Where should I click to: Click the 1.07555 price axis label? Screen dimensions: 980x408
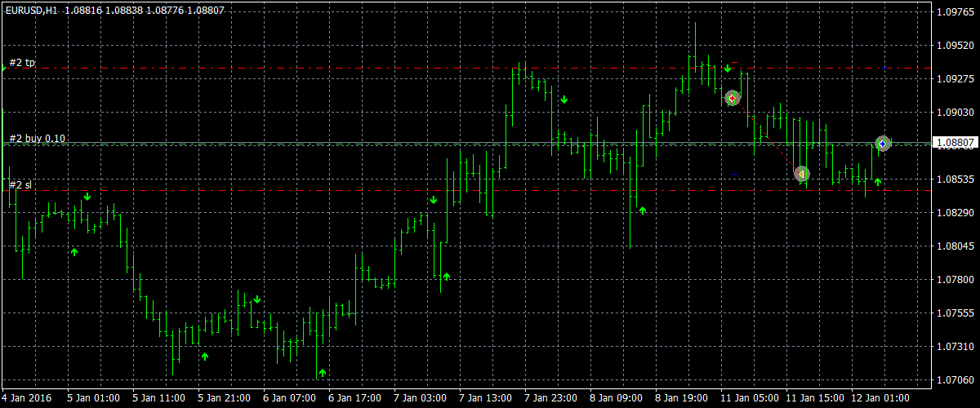[x=956, y=313]
